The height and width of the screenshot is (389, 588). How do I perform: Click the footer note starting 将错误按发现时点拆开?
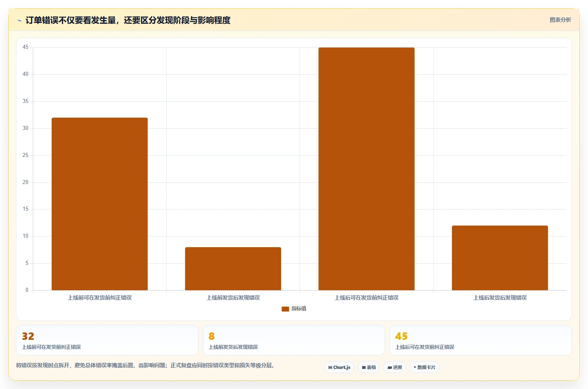click(x=145, y=365)
